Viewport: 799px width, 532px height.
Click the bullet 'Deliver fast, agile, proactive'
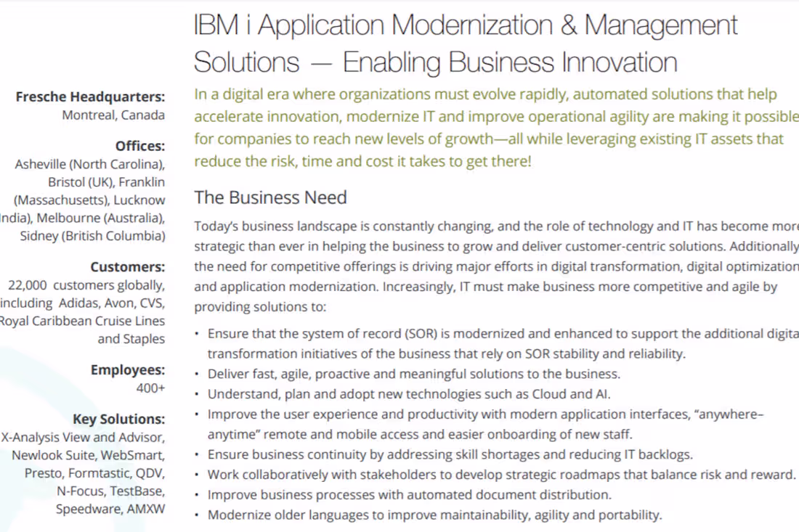tap(414, 374)
